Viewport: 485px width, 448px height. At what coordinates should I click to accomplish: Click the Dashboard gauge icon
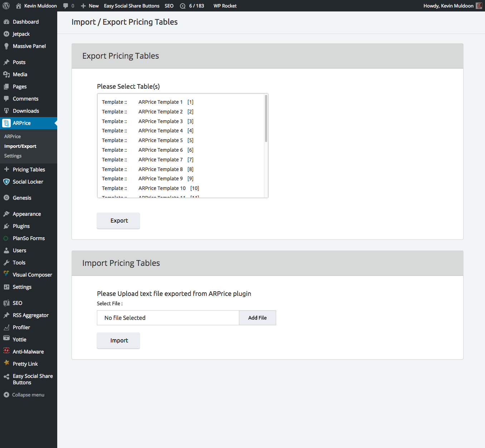coord(6,22)
